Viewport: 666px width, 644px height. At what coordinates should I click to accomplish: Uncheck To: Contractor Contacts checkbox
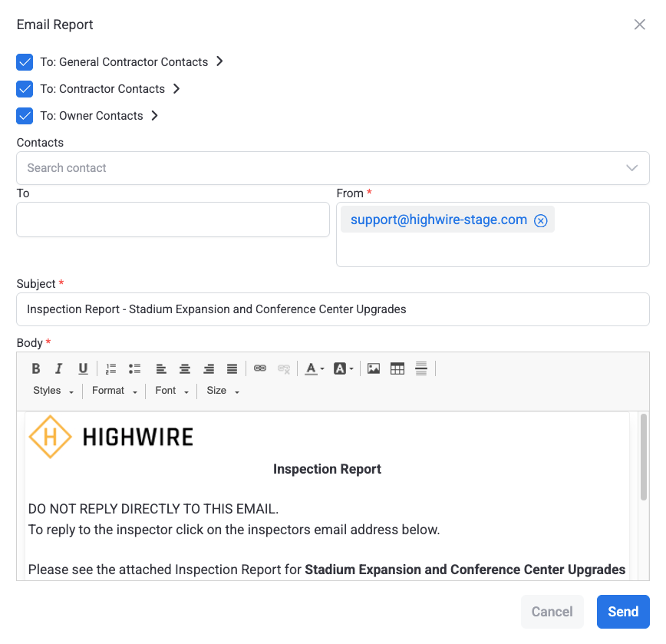25,89
